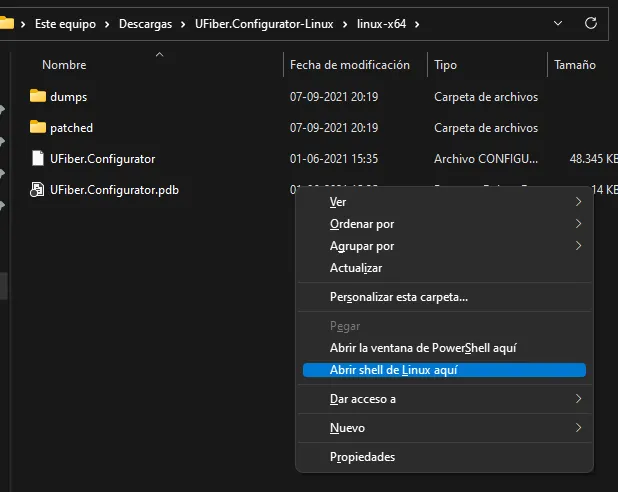Open the Ver submenu

444,202
